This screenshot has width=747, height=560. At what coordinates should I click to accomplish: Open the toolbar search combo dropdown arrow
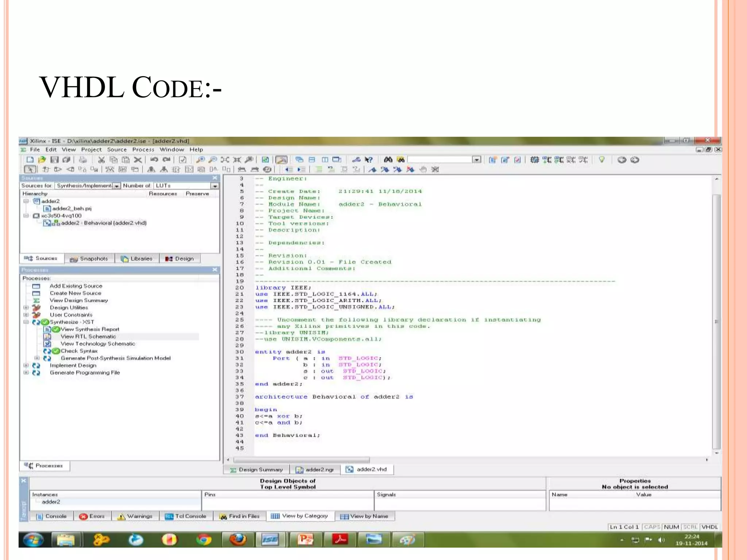tap(477, 160)
